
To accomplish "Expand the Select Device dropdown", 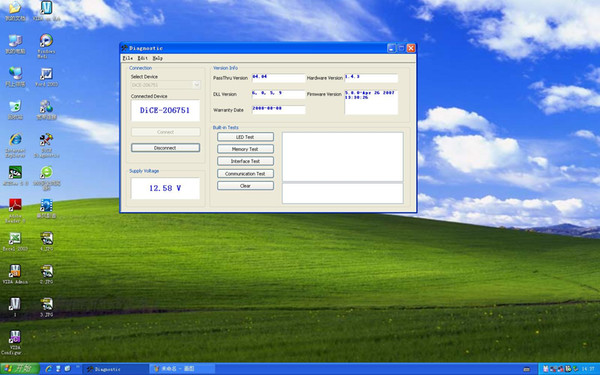I will tap(196, 85).
